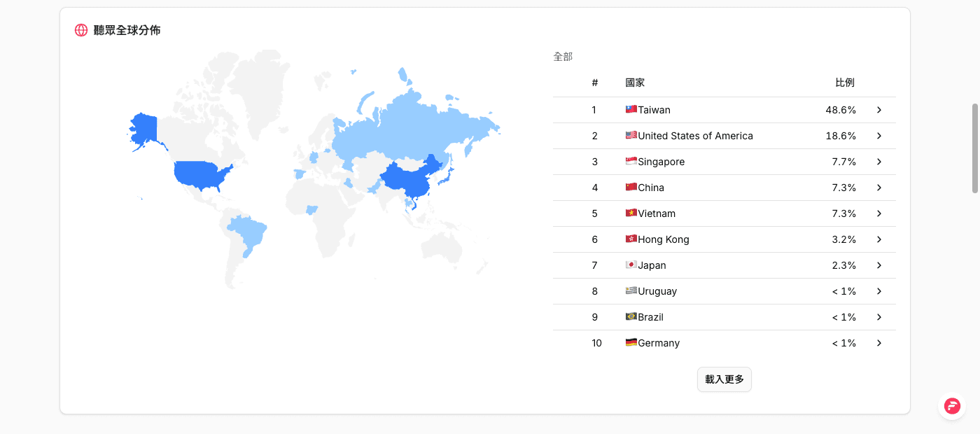Click the Brazil flag icon
Screen dimensions: 980x434
(631, 317)
